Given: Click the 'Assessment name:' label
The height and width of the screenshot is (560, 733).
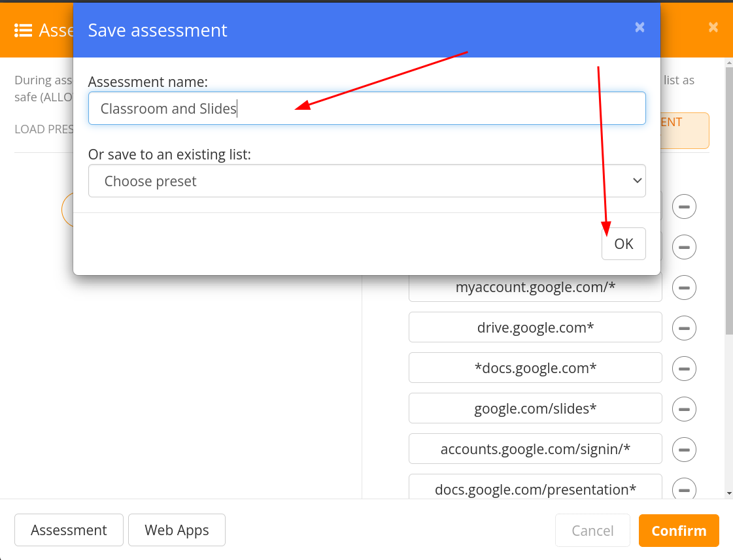Looking at the screenshot, I should (x=148, y=82).
